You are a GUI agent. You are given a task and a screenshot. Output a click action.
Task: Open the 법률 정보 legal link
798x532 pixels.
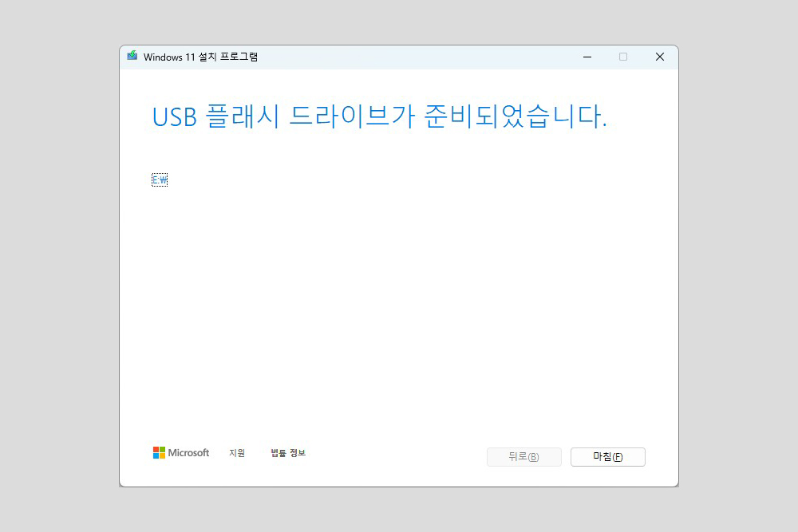(288, 453)
